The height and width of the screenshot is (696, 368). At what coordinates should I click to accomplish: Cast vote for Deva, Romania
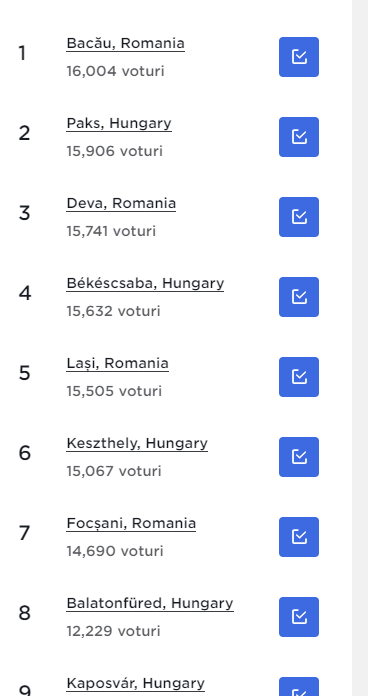point(299,217)
